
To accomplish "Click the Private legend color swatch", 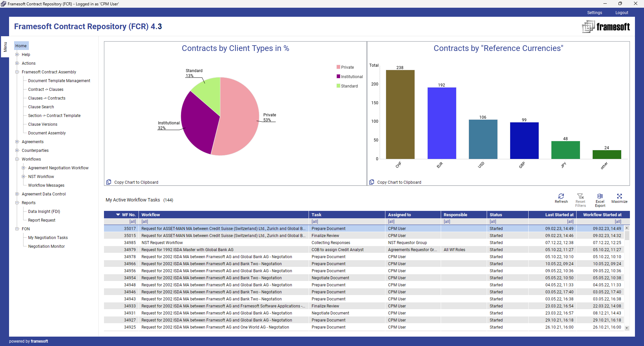I will 338,67.
